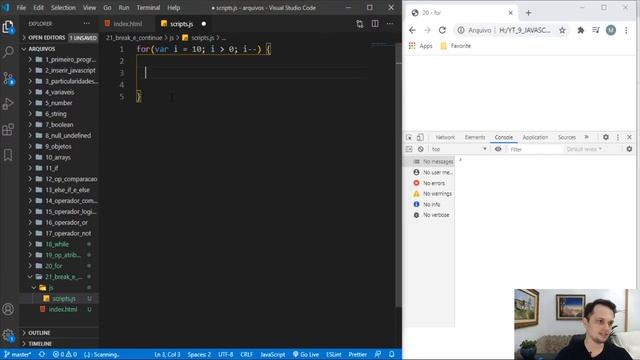640x360 pixels.
Task: Bookmark this page with the star icon
Action: coord(562,30)
